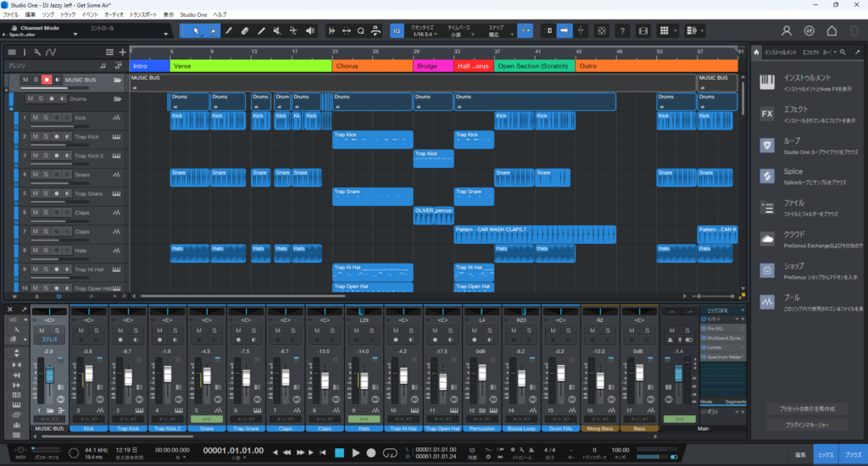Click the ミックス button at bottom right

(826, 454)
